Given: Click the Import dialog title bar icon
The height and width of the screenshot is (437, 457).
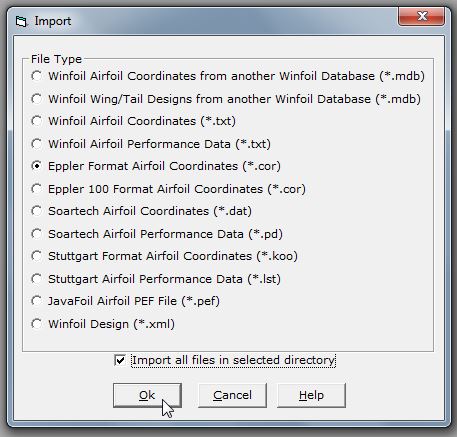Looking at the screenshot, I should coord(21,21).
